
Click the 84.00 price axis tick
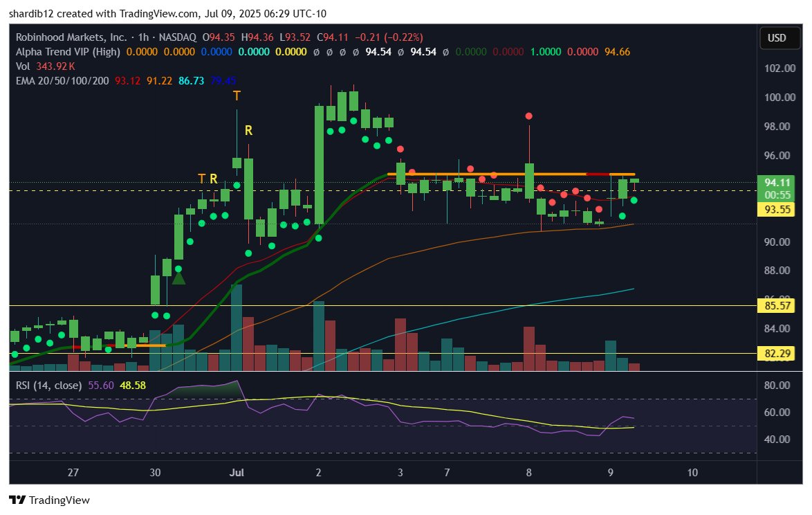(777, 329)
